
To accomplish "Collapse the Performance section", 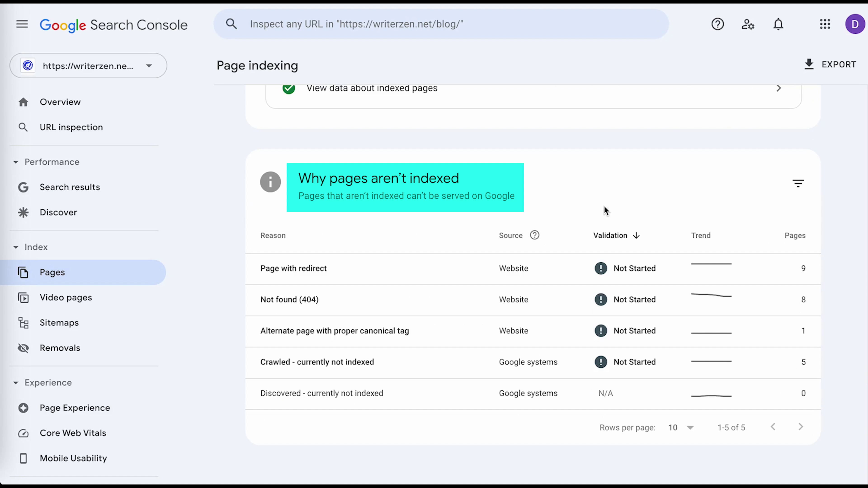I will [x=16, y=162].
